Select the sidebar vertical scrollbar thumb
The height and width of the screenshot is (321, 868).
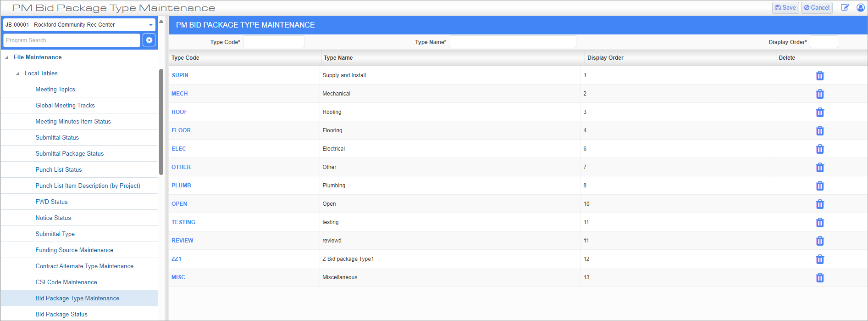point(161,122)
